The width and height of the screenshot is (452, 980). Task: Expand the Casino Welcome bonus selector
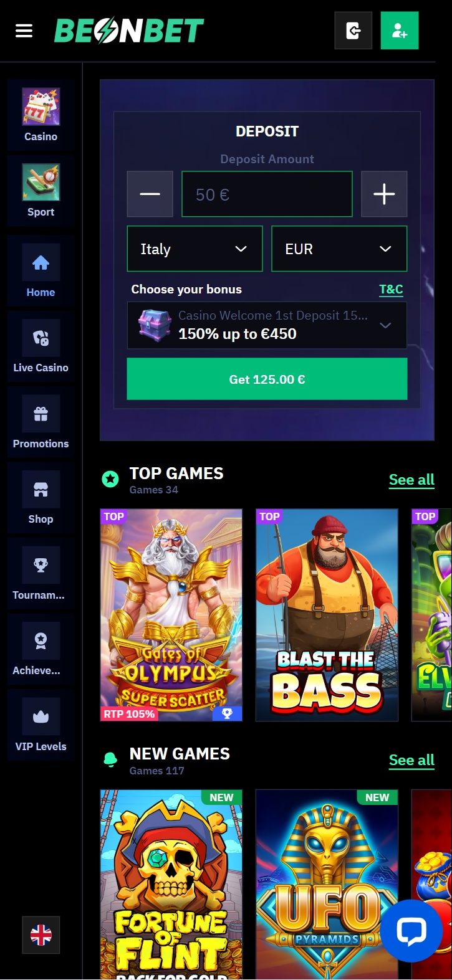click(267, 325)
